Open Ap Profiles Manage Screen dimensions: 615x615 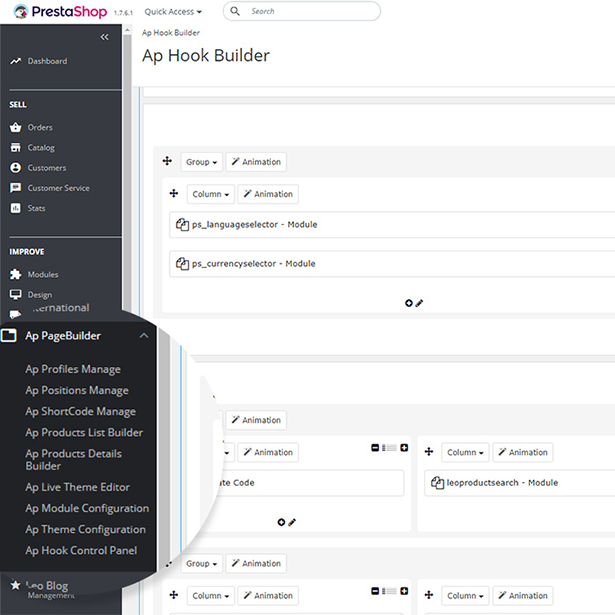[73, 369]
